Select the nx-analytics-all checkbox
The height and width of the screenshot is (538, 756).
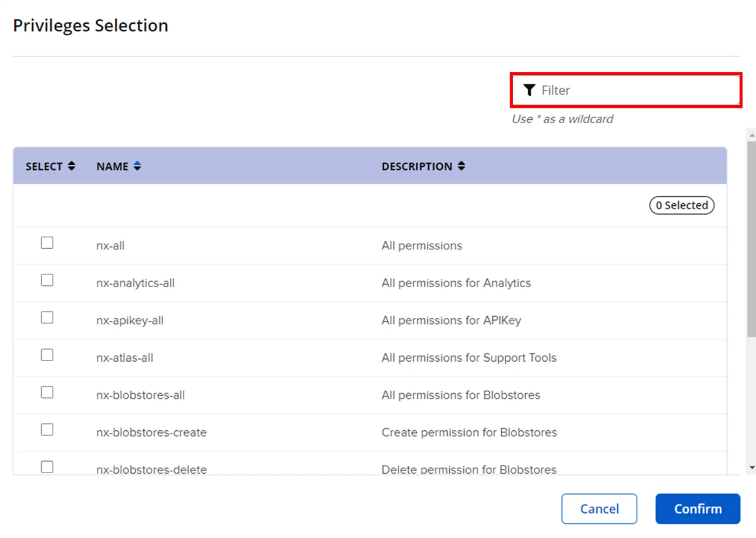click(47, 280)
